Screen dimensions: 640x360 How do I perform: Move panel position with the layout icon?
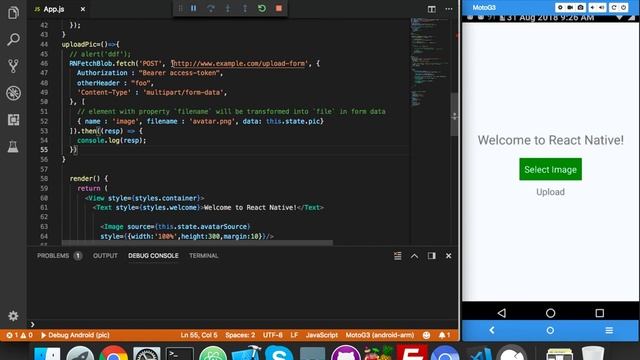point(431,256)
